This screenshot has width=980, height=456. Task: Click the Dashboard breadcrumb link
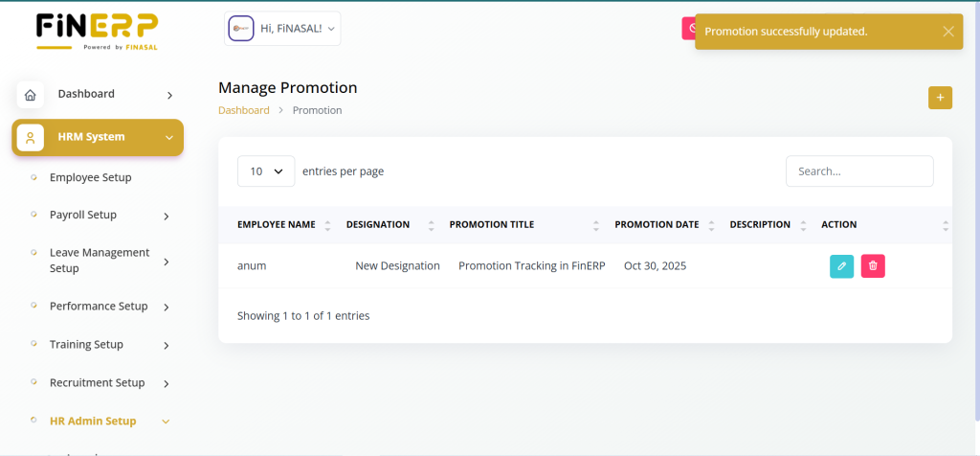pos(244,110)
